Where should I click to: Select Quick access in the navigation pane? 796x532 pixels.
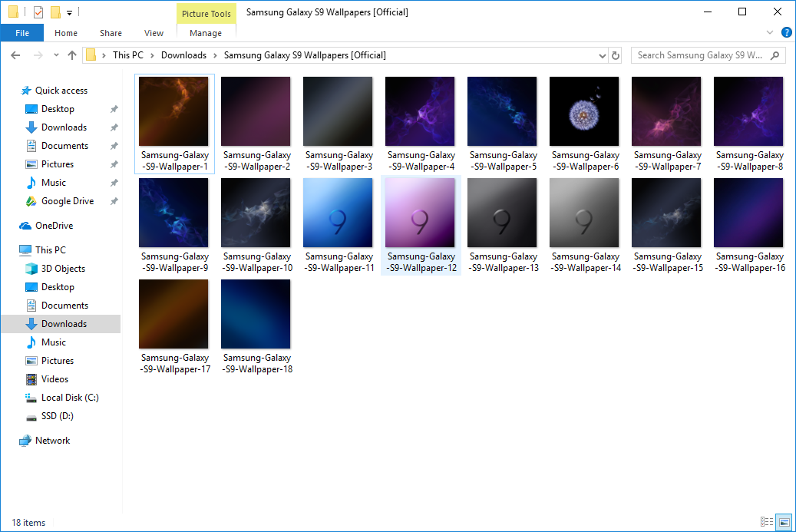coord(61,91)
